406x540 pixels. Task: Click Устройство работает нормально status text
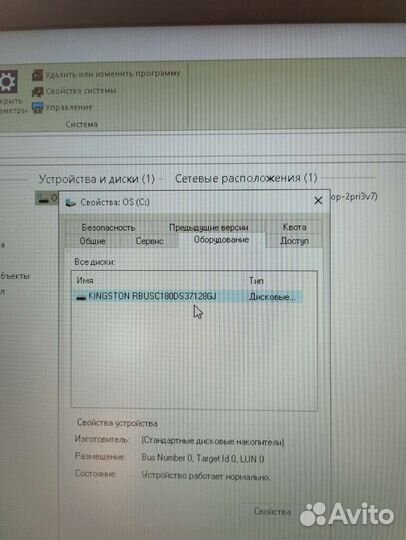[206, 476]
